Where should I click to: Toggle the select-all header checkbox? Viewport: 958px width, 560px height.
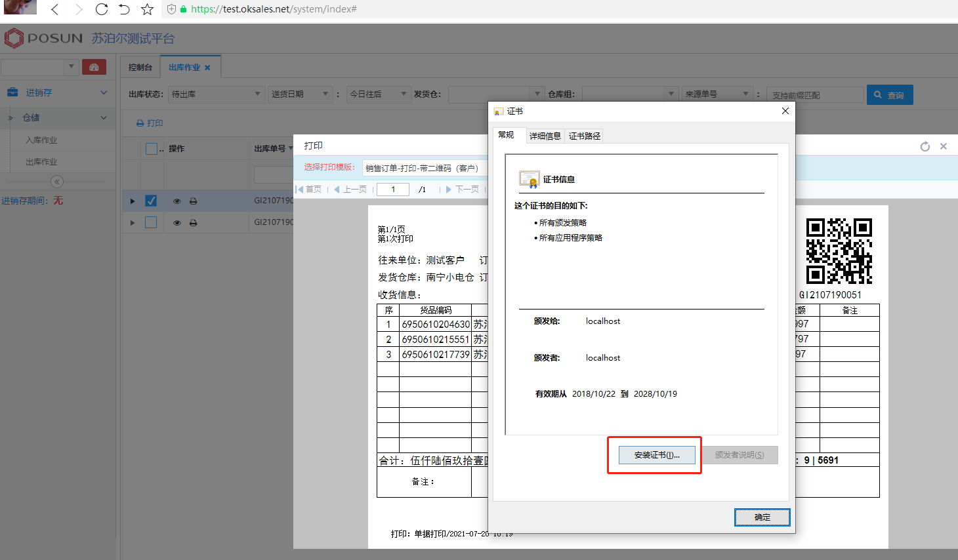(x=151, y=149)
